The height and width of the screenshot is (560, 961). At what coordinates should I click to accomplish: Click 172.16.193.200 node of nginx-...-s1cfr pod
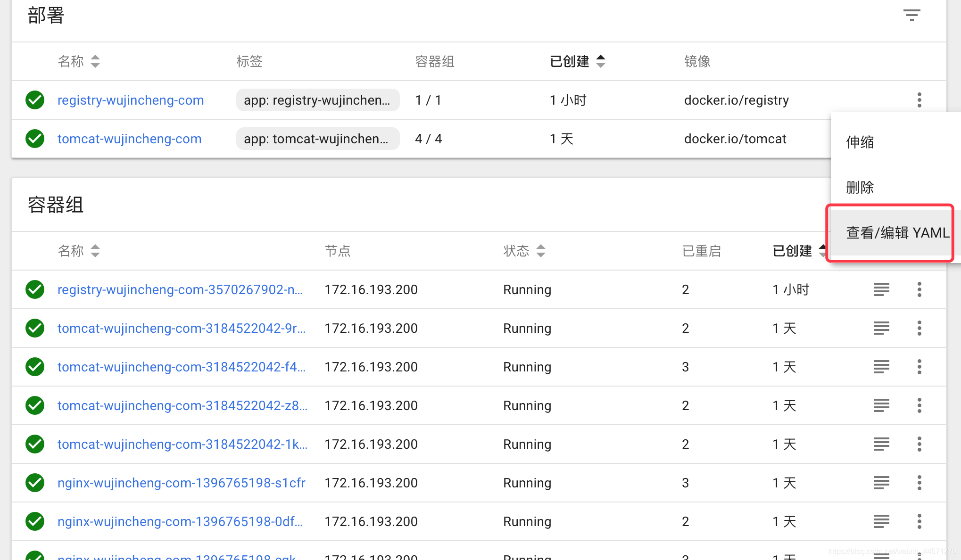(371, 483)
